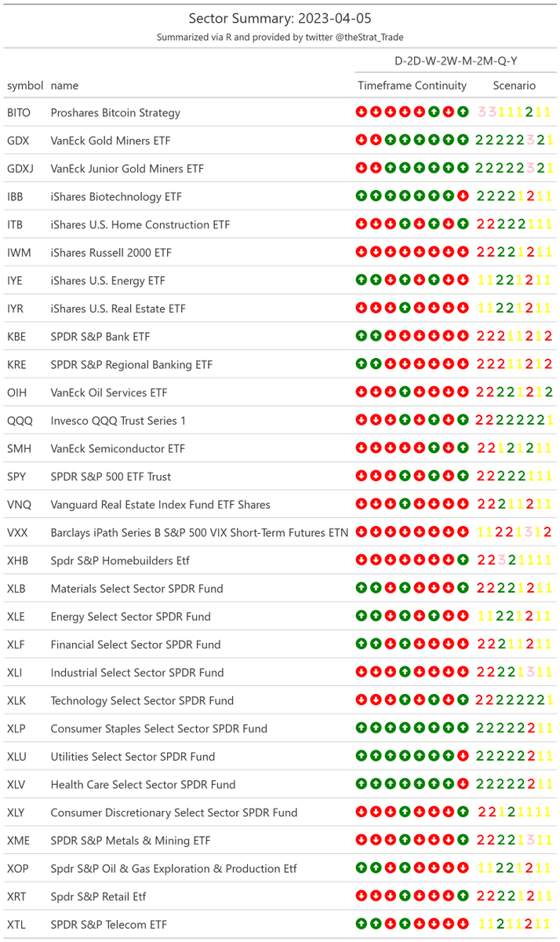
Task: Select the KBE symbol cell
Action: 16,337
